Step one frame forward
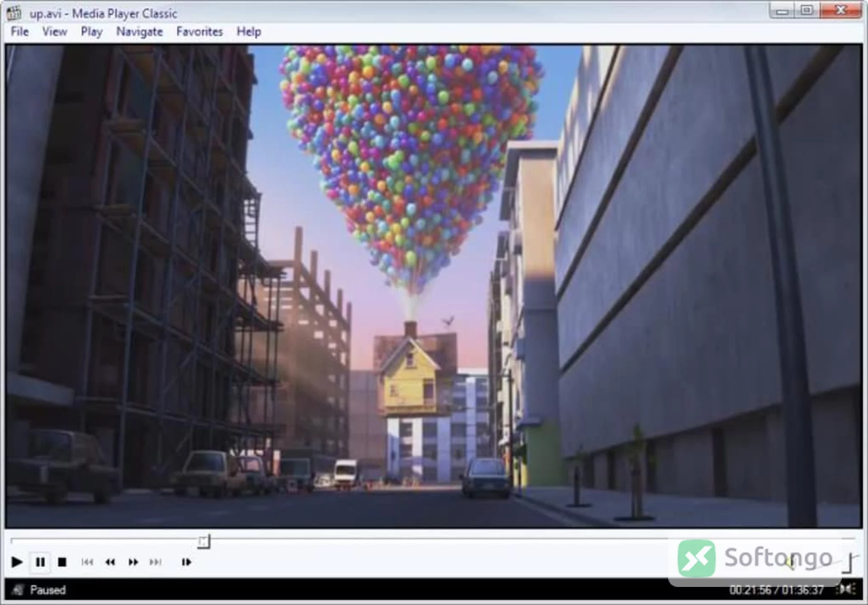Image resolution: width=868 pixels, height=605 pixels. [x=186, y=562]
